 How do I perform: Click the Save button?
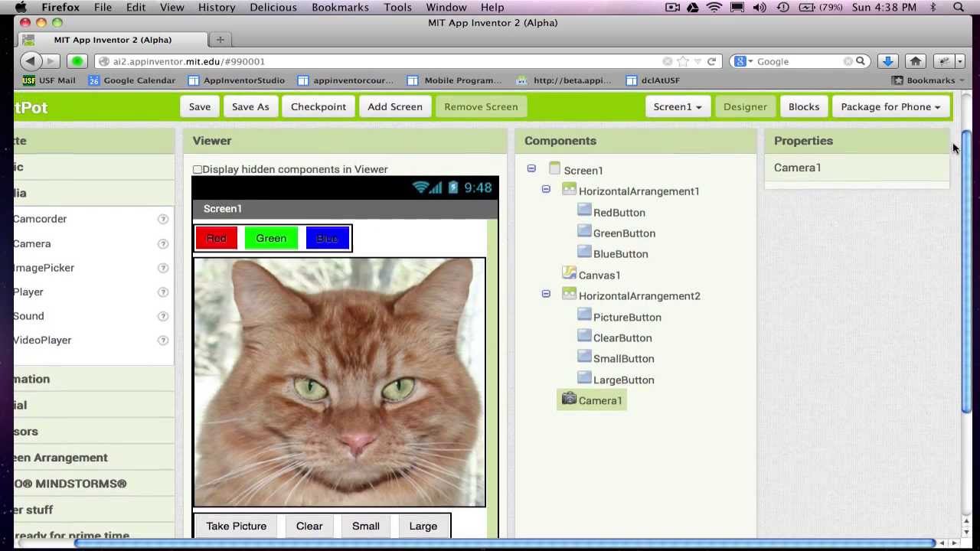[200, 107]
